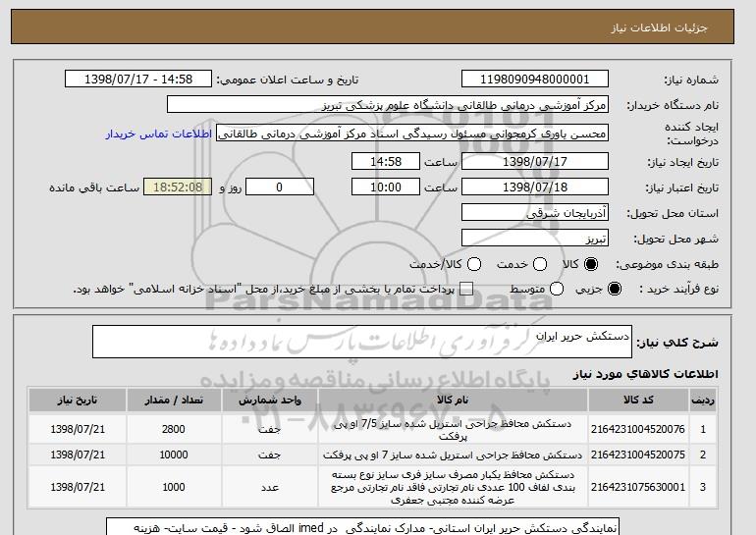
Task: Click the row 2 item name سایز 7
Action: (453, 455)
